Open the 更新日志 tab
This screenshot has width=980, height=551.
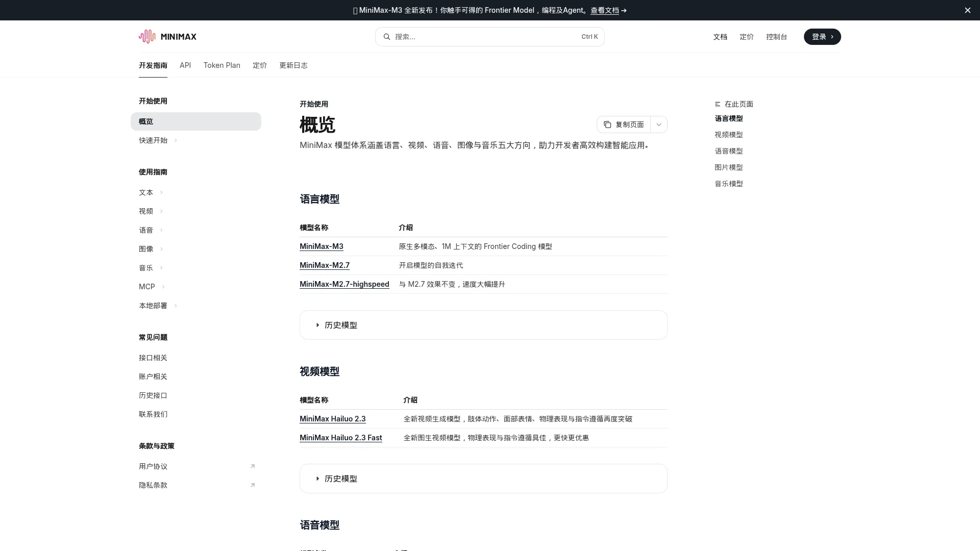pyautogui.click(x=293, y=65)
